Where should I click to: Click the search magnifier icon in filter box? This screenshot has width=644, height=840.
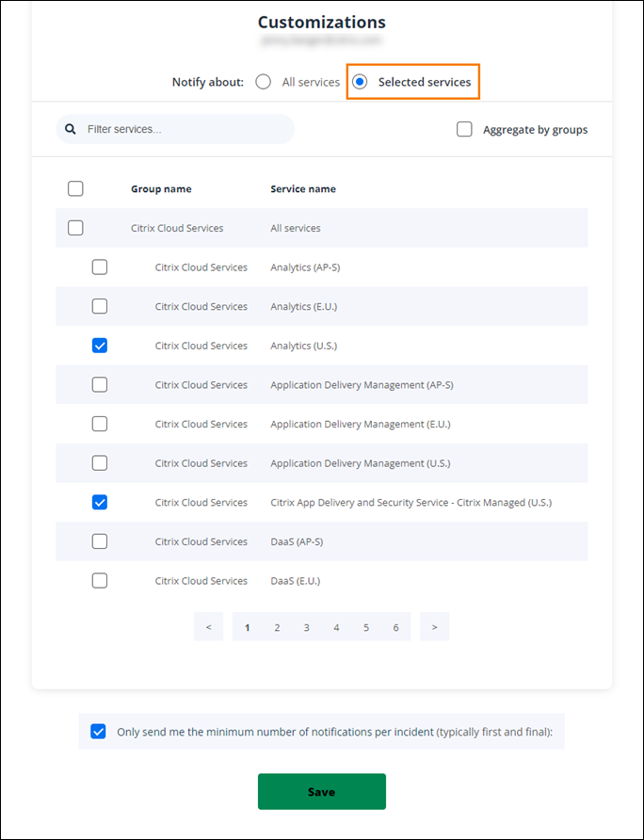71,129
